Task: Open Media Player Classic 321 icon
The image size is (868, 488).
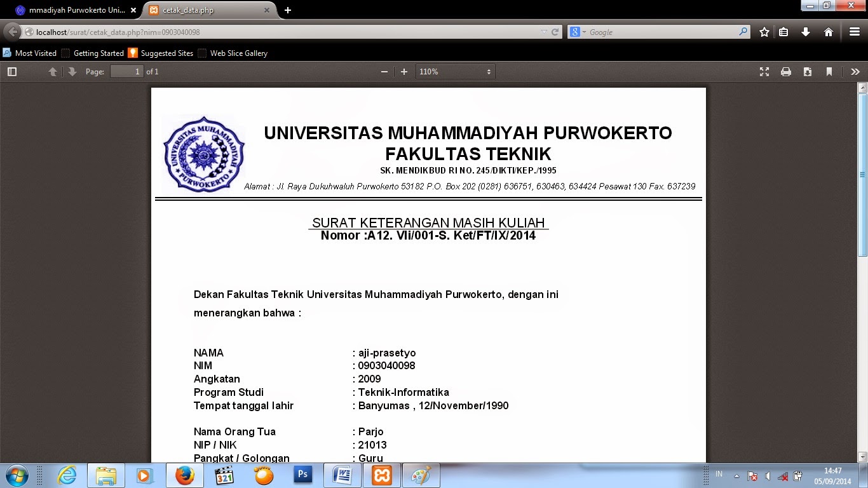Action: pos(224,475)
